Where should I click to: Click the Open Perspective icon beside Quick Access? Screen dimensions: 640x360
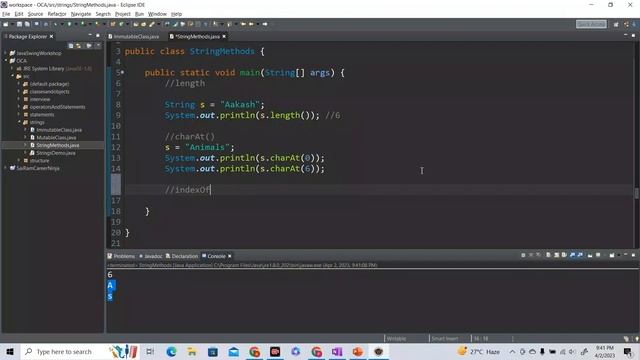(616, 24)
